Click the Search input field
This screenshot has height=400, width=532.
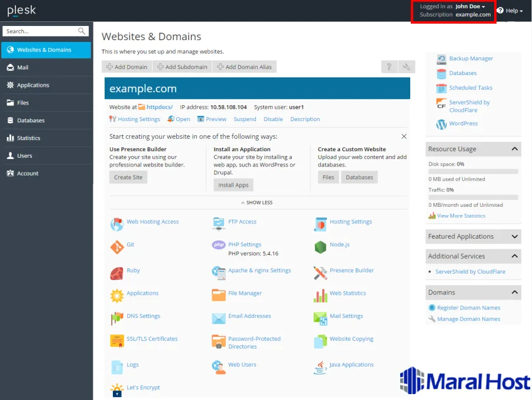(x=40, y=31)
